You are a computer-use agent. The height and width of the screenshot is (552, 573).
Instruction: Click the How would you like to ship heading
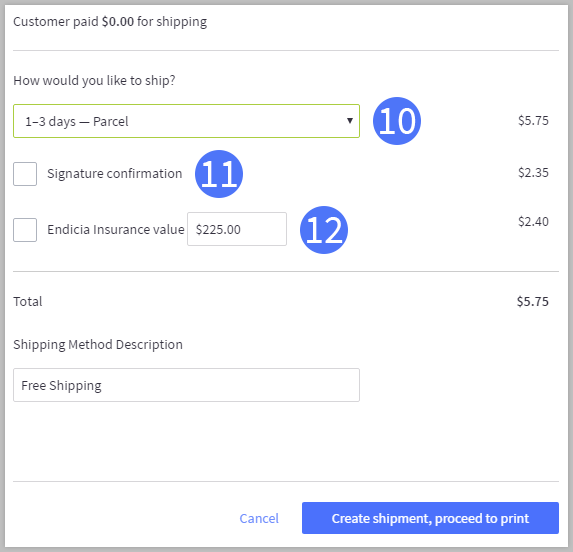click(94, 80)
